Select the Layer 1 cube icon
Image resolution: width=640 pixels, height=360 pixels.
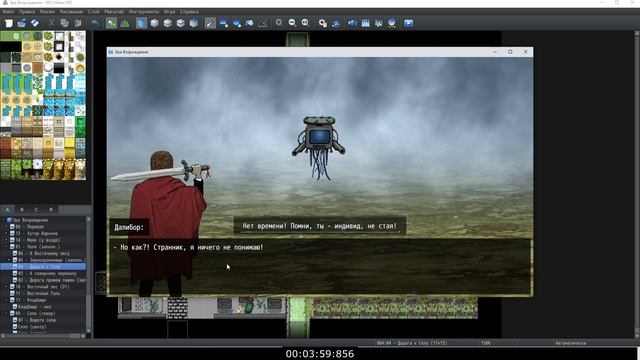(x=154, y=23)
